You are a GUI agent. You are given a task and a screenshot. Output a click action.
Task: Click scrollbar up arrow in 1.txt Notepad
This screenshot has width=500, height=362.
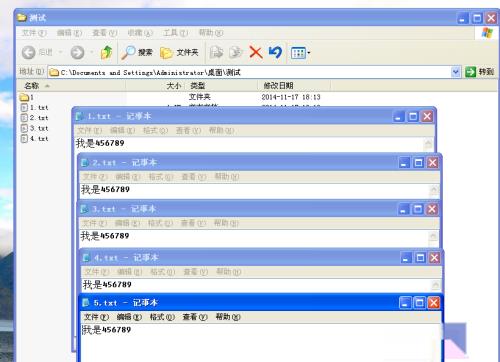428,144
